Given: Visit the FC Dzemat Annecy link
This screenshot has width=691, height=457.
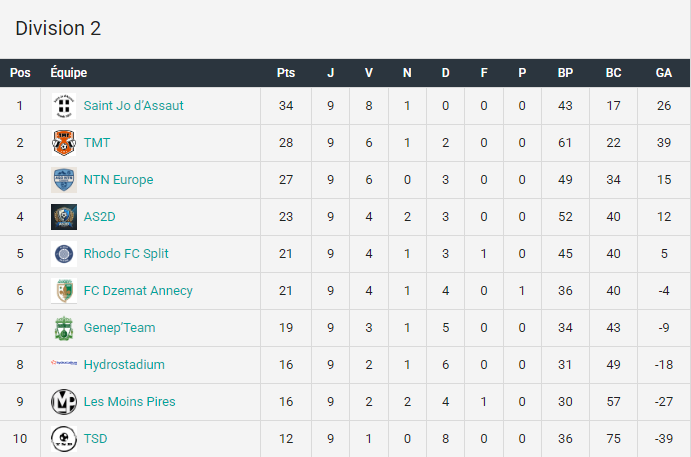Looking at the screenshot, I should [138, 291].
